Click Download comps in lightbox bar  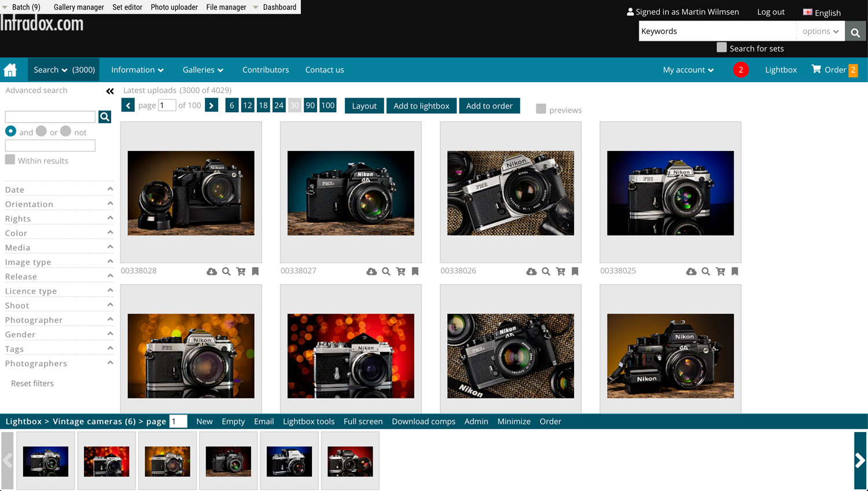click(424, 422)
